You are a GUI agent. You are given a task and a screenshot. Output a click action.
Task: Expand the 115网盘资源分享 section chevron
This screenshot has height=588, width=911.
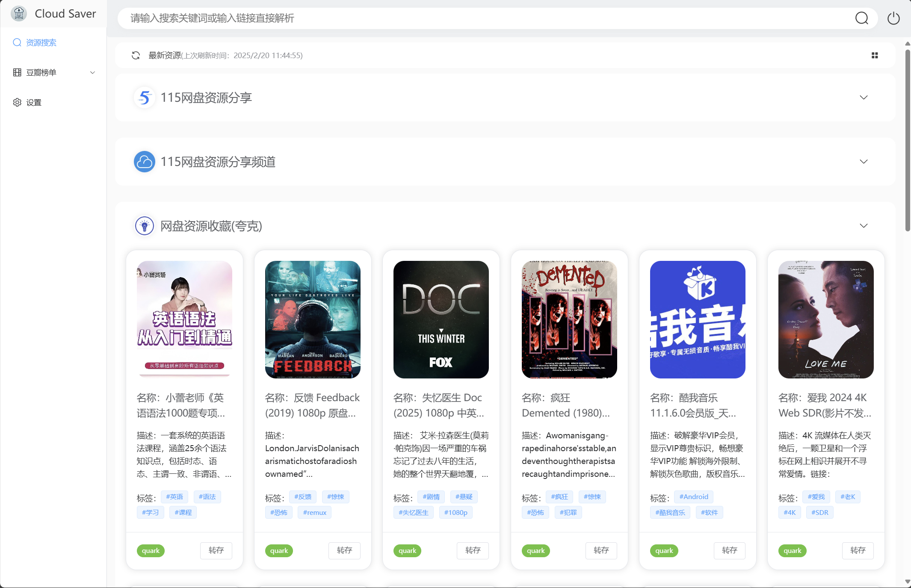click(864, 98)
